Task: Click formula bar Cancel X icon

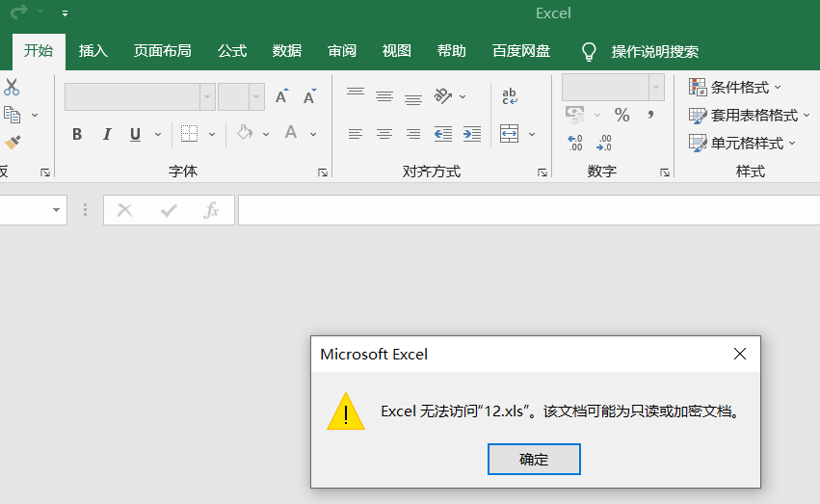Action: [124, 210]
